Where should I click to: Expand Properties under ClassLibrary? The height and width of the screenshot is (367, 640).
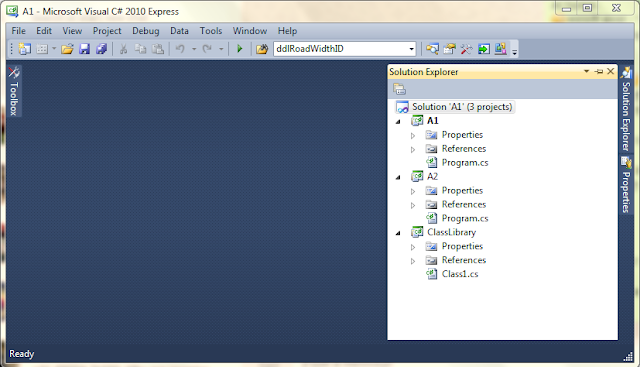point(413,247)
